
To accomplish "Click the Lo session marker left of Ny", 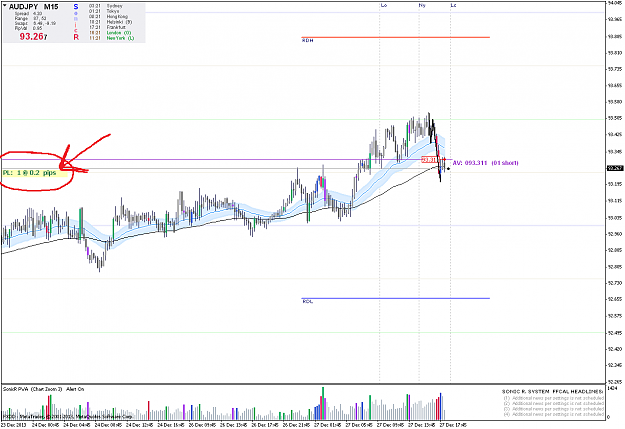I will [384, 5].
